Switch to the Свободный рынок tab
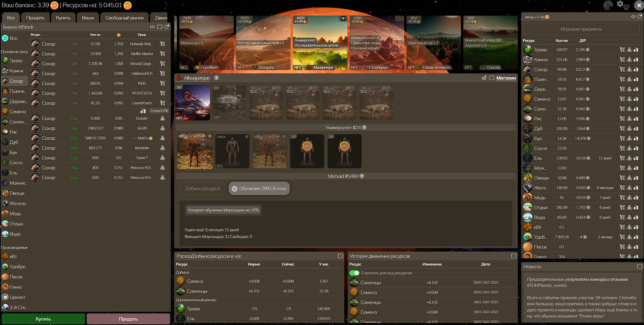644x325 pixels. [x=125, y=18]
